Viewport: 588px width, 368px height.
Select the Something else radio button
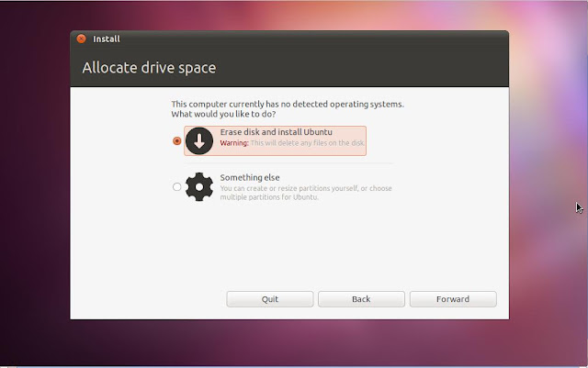coord(177,186)
